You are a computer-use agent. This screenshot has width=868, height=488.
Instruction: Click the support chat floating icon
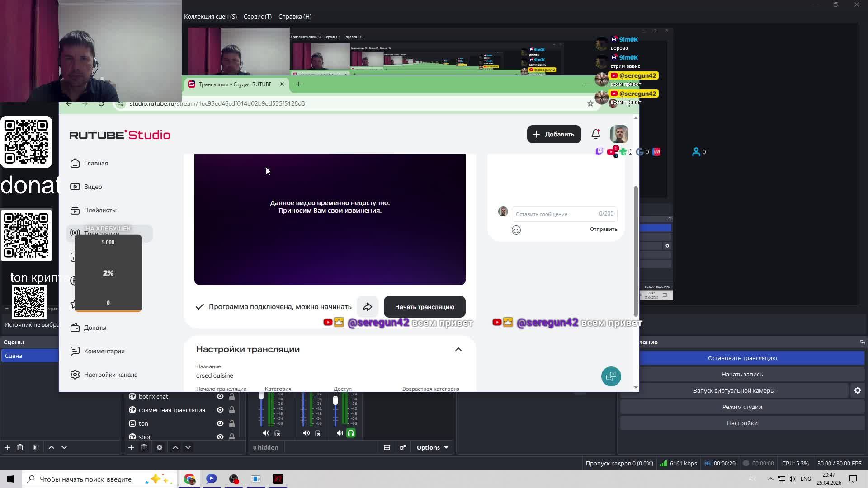[x=611, y=376]
